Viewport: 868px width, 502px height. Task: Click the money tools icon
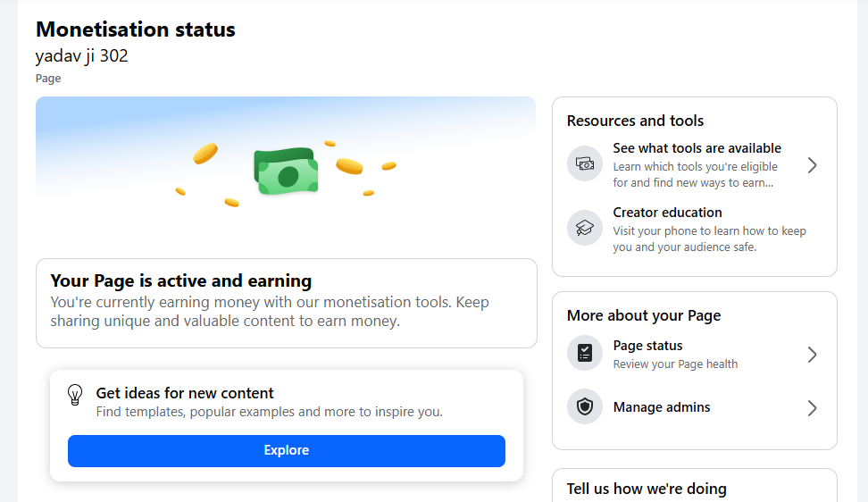585,164
